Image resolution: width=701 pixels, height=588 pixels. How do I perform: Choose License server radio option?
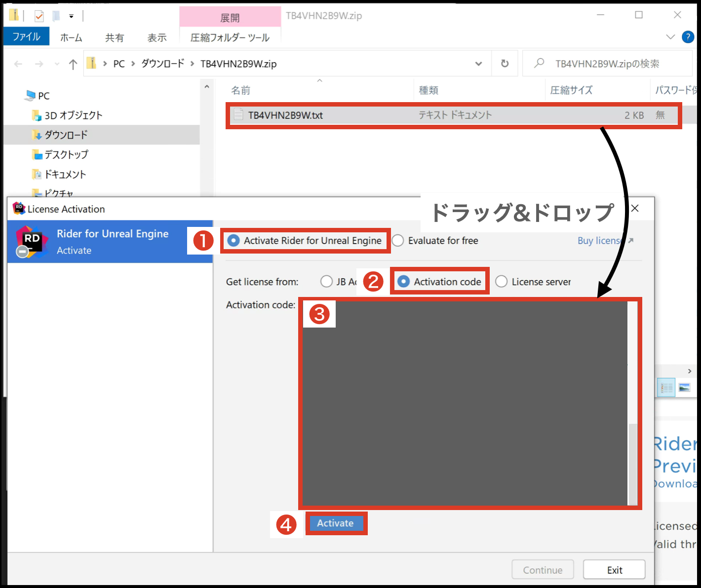(502, 282)
